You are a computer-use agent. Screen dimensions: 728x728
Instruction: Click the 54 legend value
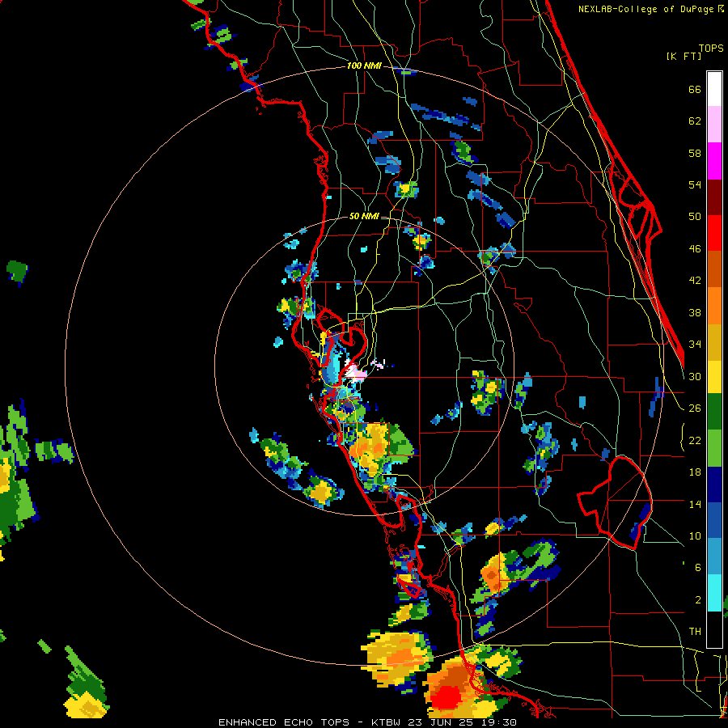click(695, 184)
